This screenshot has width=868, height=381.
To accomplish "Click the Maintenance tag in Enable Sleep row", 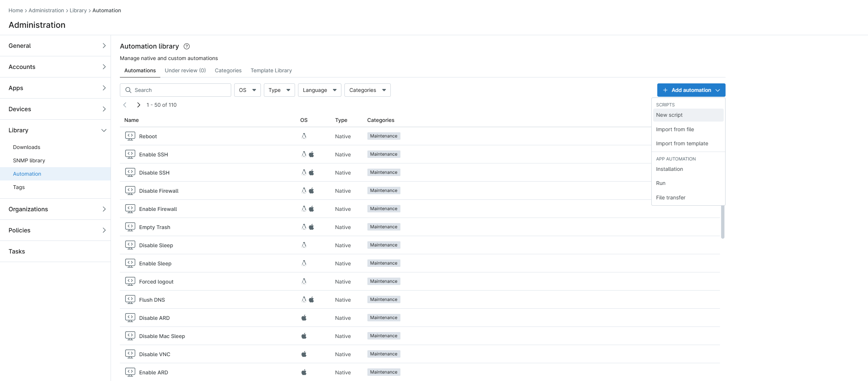I will 384,263.
